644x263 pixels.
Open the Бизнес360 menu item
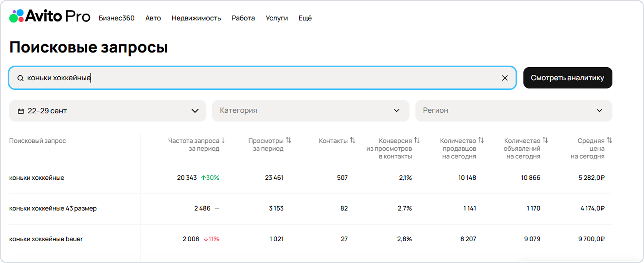coord(116,18)
